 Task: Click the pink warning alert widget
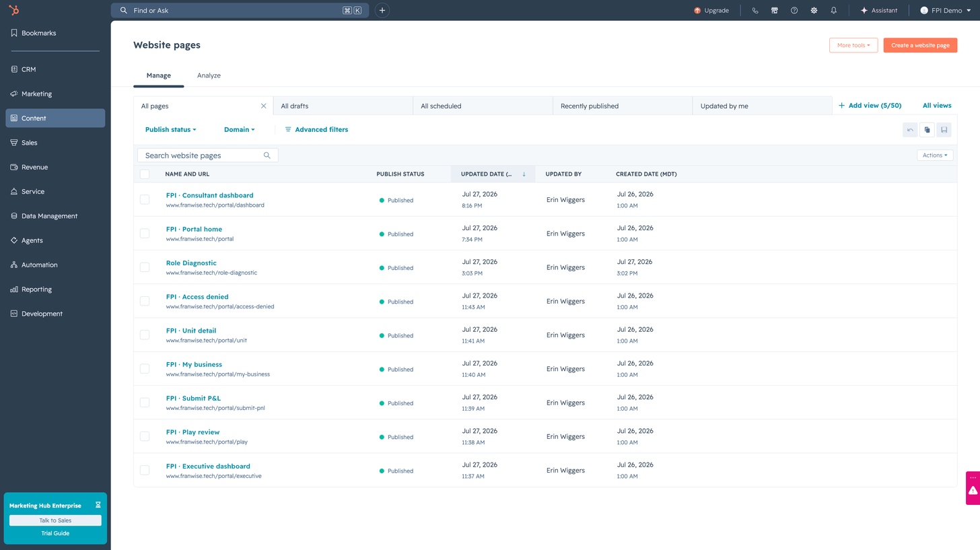pyautogui.click(x=973, y=491)
